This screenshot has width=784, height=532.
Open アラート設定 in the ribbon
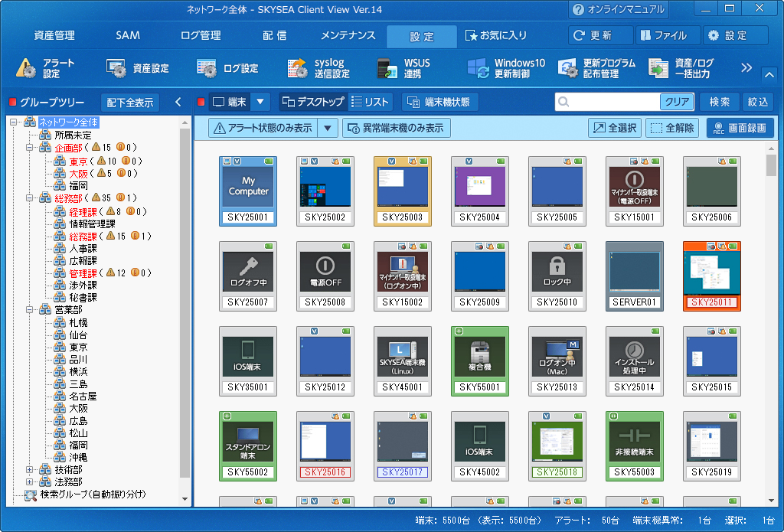[x=46, y=68]
